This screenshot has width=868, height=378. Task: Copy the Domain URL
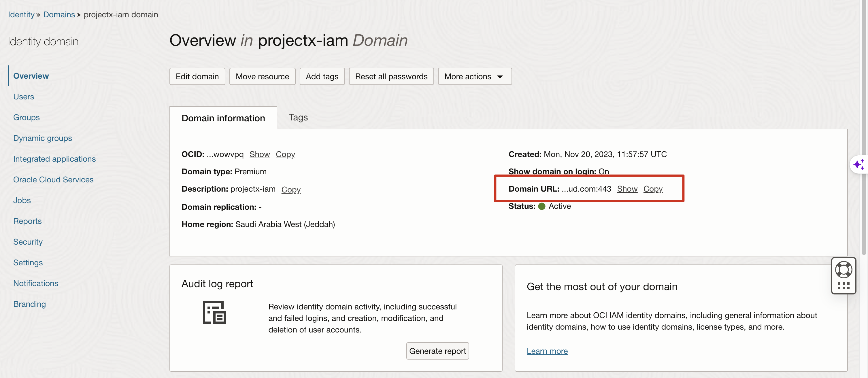[x=653, y=189]
